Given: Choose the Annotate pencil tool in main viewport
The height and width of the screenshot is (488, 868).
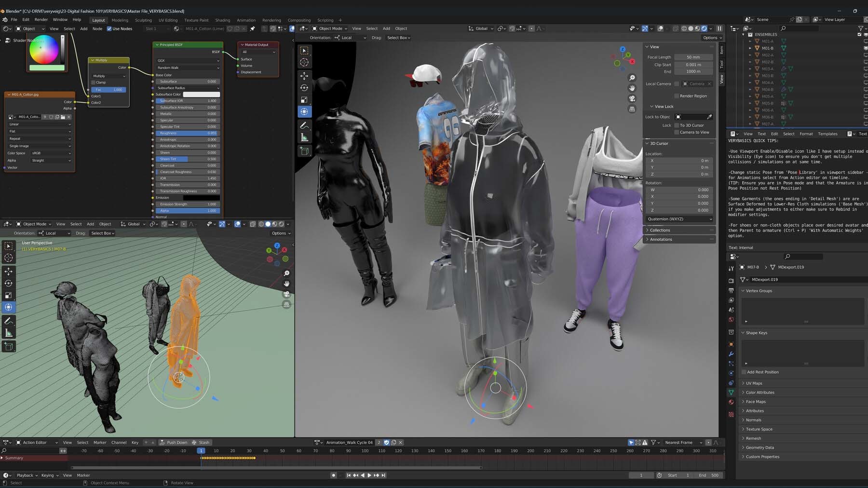Looking at the screenshot, I should pos(304,125).
